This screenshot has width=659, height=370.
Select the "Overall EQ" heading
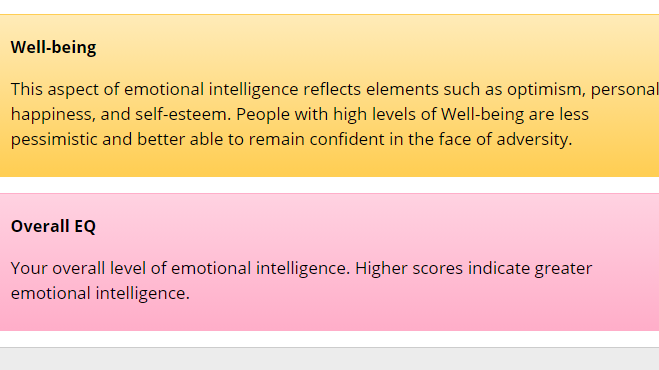53,226
